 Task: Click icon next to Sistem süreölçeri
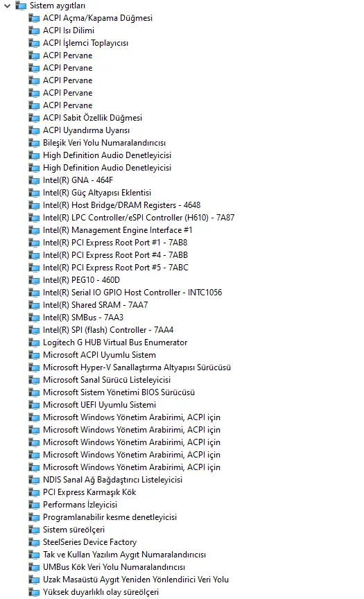(35, 530)
